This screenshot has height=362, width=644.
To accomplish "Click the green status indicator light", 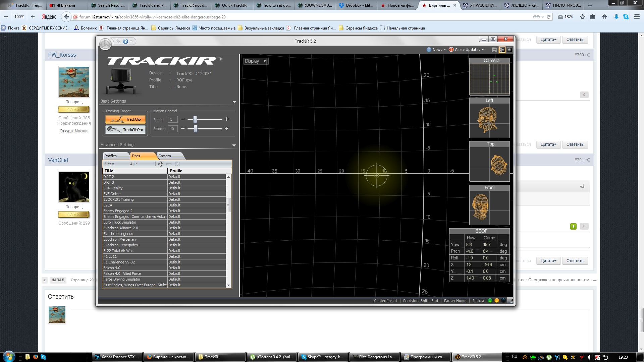I will point(490,301).
